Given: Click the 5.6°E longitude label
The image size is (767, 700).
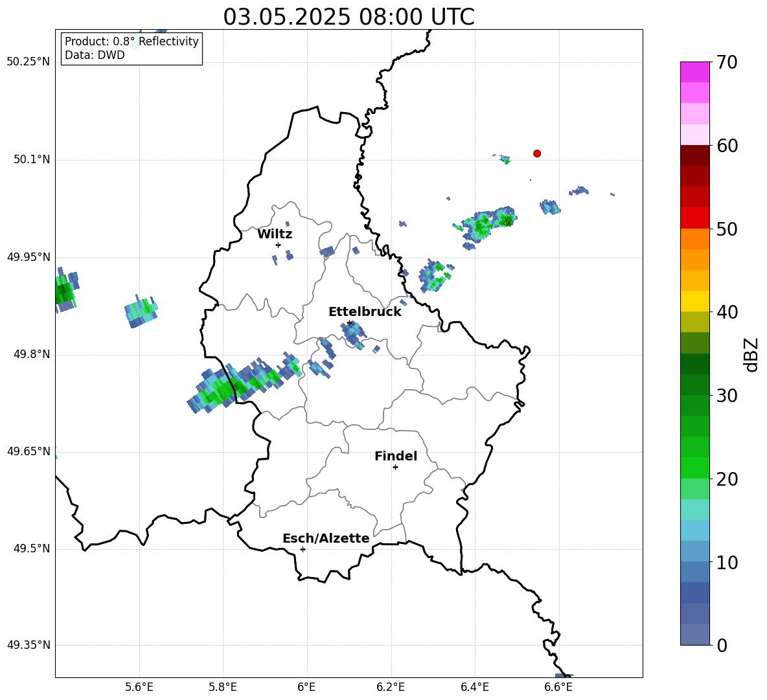Looking at the screenshot, I should [139, 687].
